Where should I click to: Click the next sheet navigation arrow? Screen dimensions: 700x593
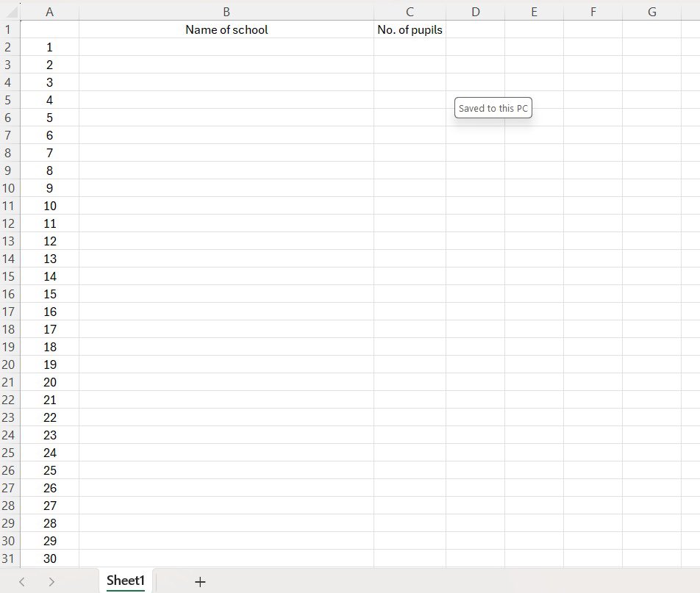tap(51, 581)
